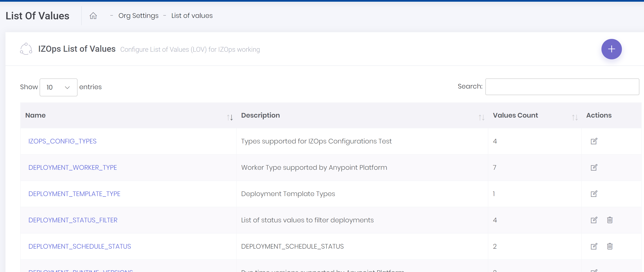644x272 pixels.
Task: Click the List Of Values page title
Action: pyautogui.click(x=37, y=16)
